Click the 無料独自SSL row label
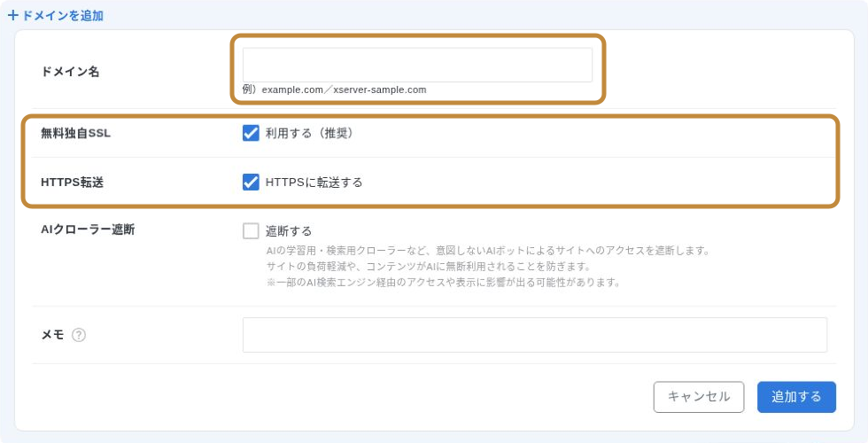The height and width of the screenshot is (443, 868). [76, 133]
